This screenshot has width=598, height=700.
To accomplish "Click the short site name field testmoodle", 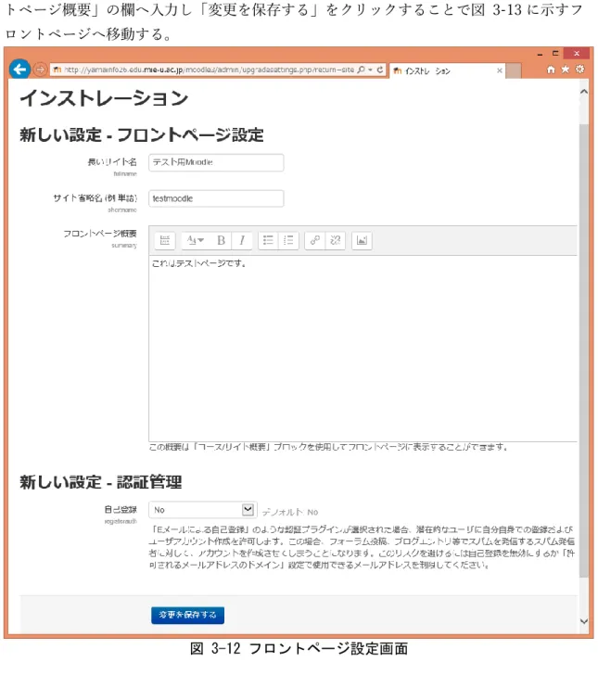I will coord(216,198).
